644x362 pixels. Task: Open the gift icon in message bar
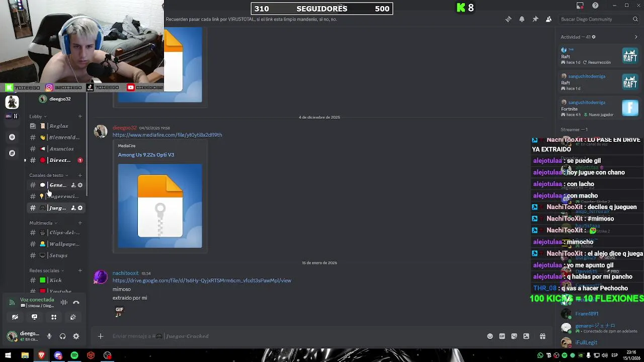coord(542,336)
